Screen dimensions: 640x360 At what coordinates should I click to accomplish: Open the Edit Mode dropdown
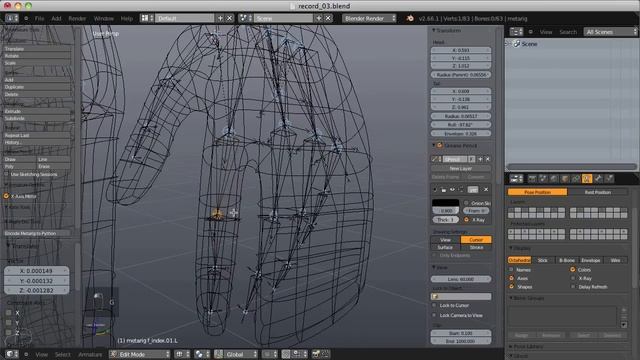(140, 354)
